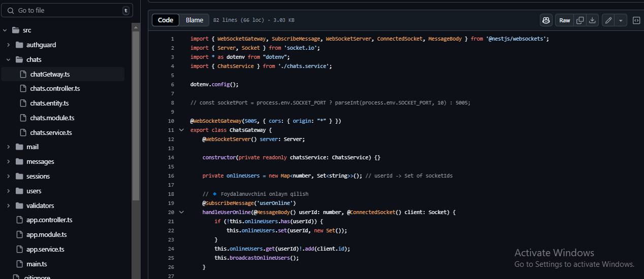
Task: Download the raw file
Action: (x=592, y=20)
